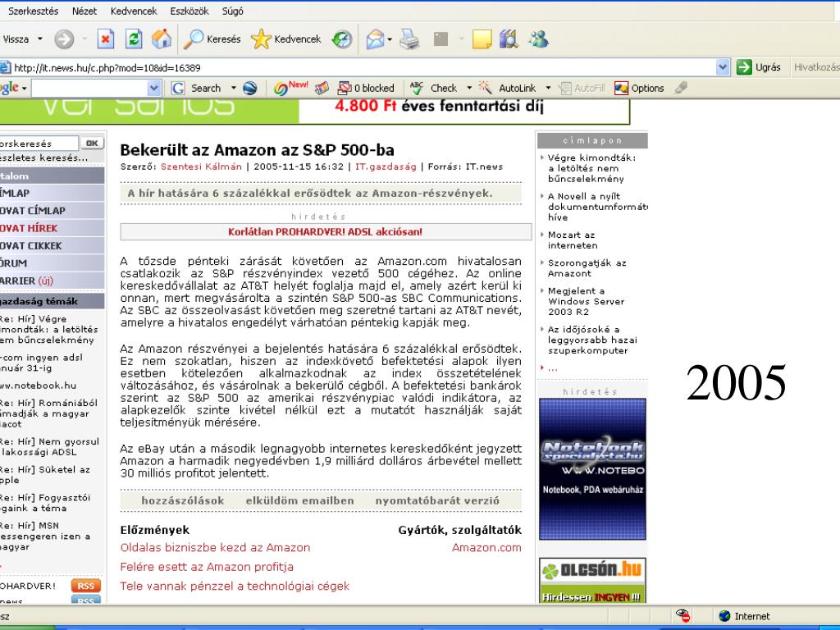Click the New! swirl icon
840x630 pixels.
point(290,88)
